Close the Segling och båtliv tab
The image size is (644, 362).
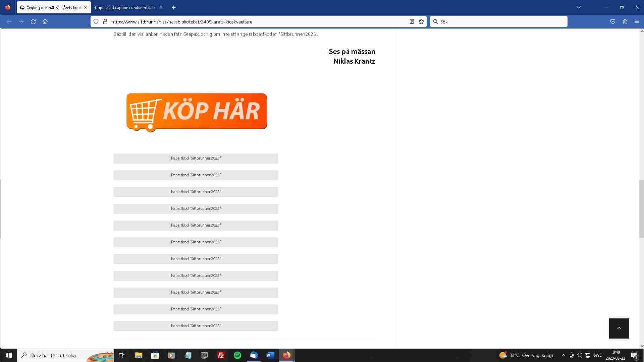tap(86, 7)
